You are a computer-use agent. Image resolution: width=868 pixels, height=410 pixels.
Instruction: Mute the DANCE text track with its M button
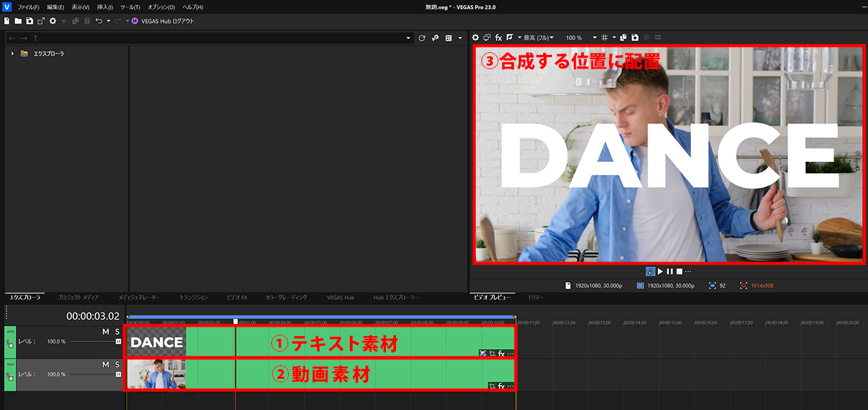[x=105, y=332]
